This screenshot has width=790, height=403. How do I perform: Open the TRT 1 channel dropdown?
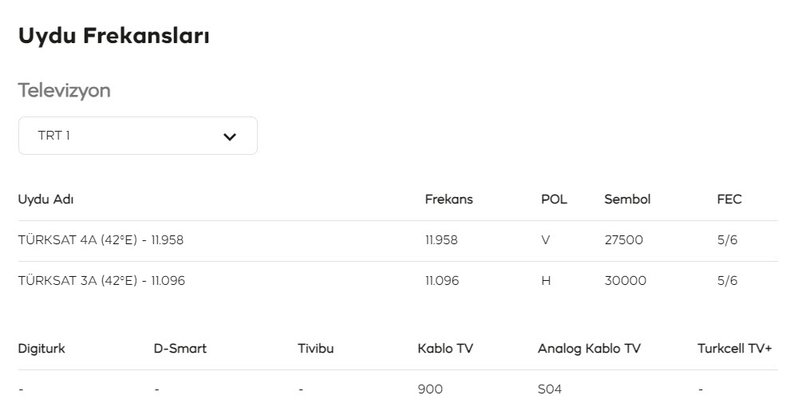click(x=137, y=136)
